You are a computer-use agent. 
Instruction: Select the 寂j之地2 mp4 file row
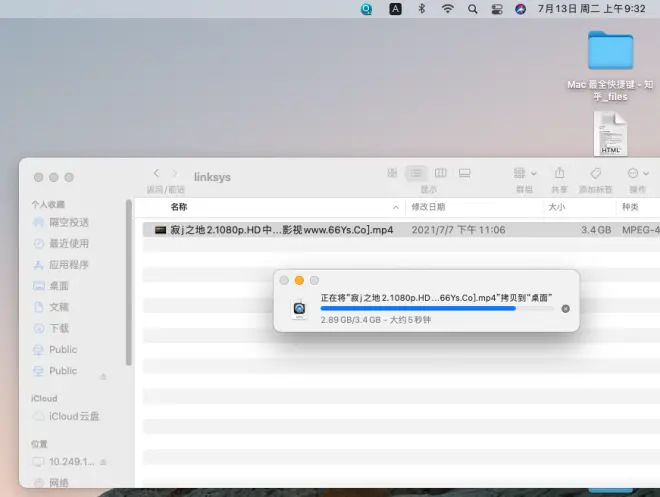(x=401, y=230)
